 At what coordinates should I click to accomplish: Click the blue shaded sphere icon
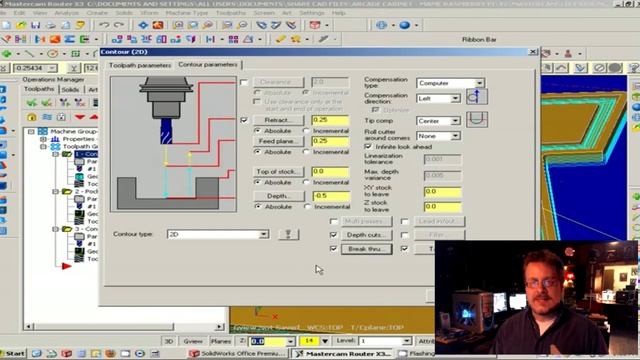[x=404, y=25]
